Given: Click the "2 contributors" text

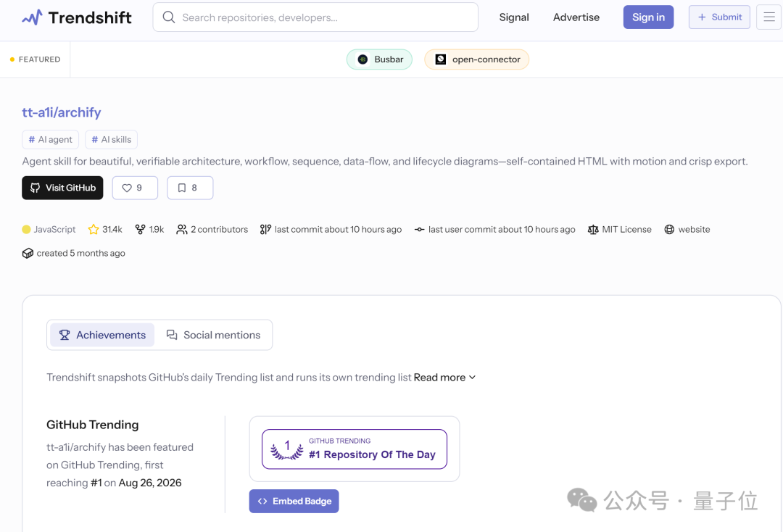Looking at the screenshot, I should (x=219, y=230).
